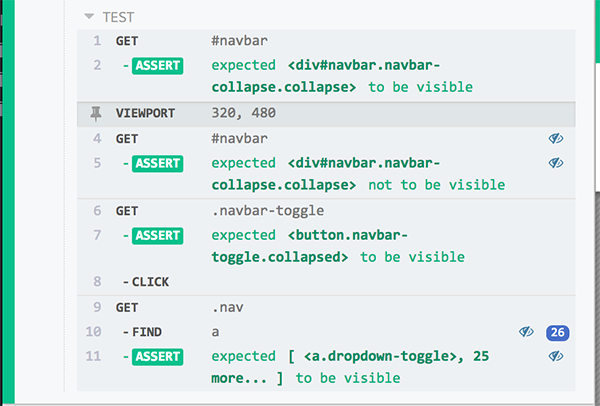600x406 pixels.
Task: Select row 4 GET #navbar command
Action: point(235,139)
